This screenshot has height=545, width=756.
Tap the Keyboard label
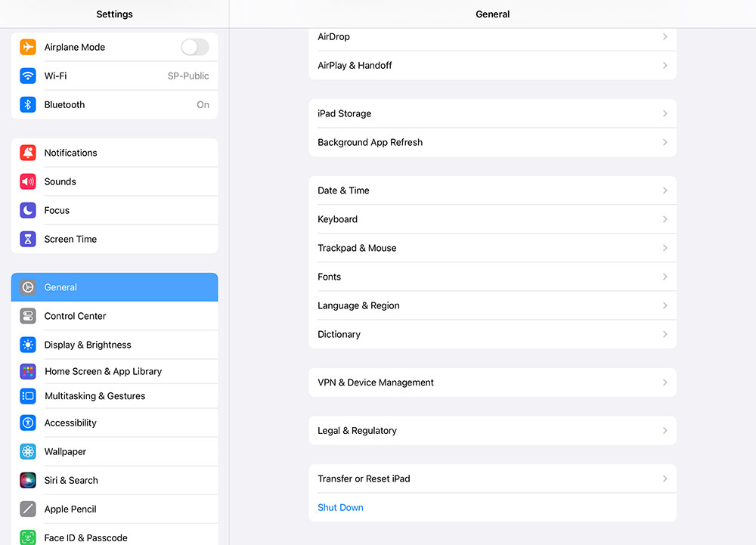tap(337, 219)
